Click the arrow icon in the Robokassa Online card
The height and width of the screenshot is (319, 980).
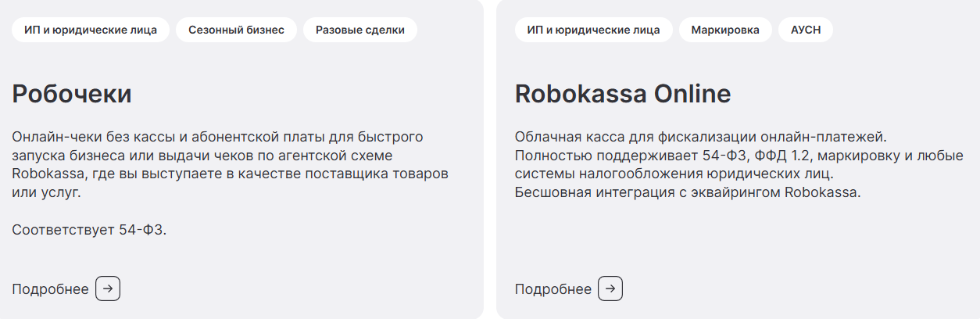[x=610, y=289]
